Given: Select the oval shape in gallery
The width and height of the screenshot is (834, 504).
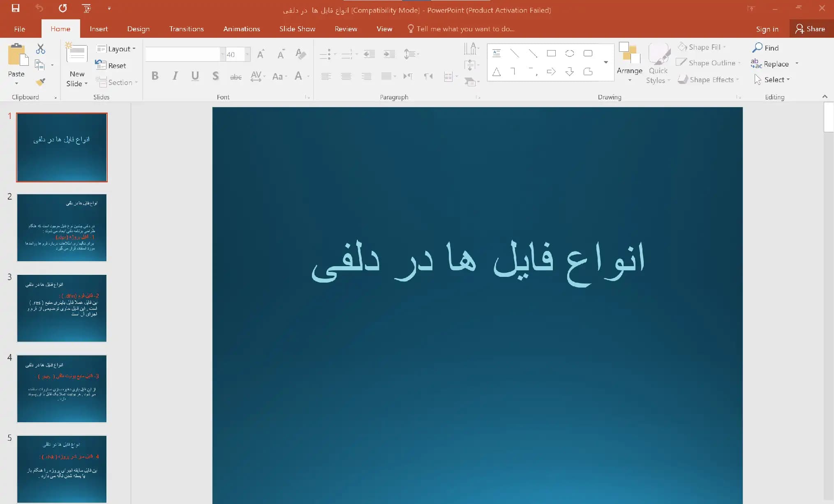Looking at the screenshot, I should coord(569,53).
